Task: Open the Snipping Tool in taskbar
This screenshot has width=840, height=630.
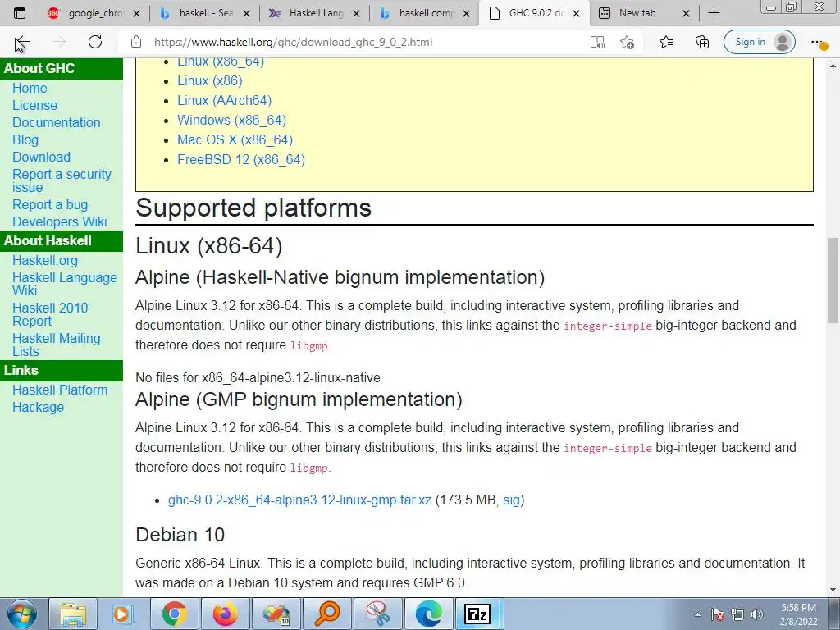Action: [x=378, y=614]
